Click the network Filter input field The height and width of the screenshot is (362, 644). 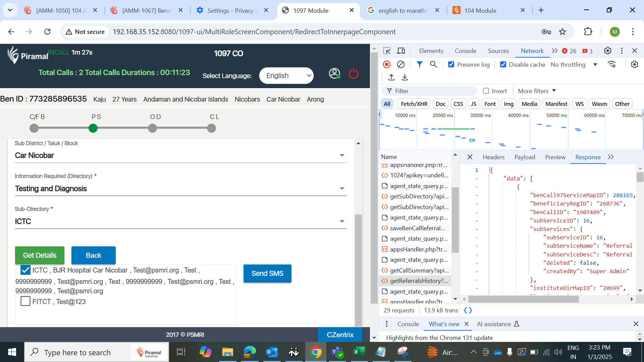[x=429, y=91]
